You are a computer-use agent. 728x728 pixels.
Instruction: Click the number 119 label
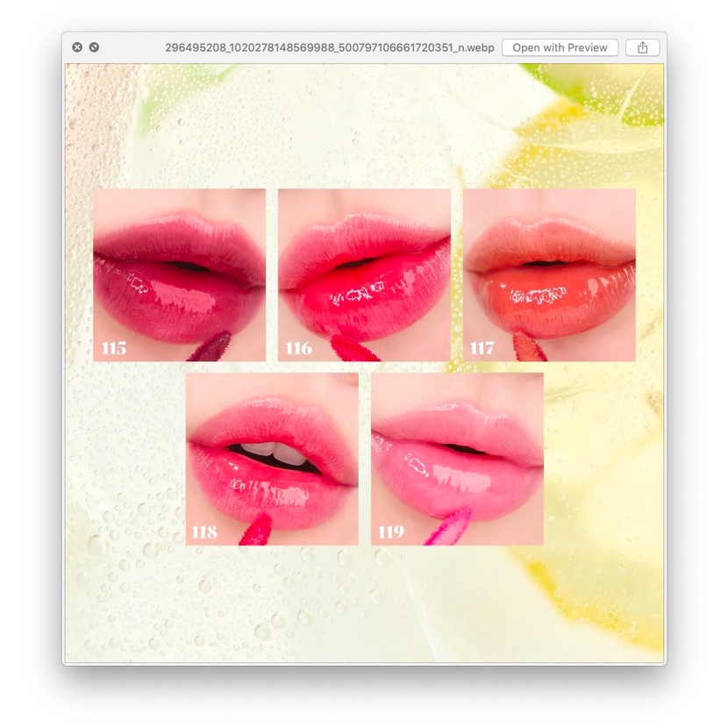click(391, 532)
